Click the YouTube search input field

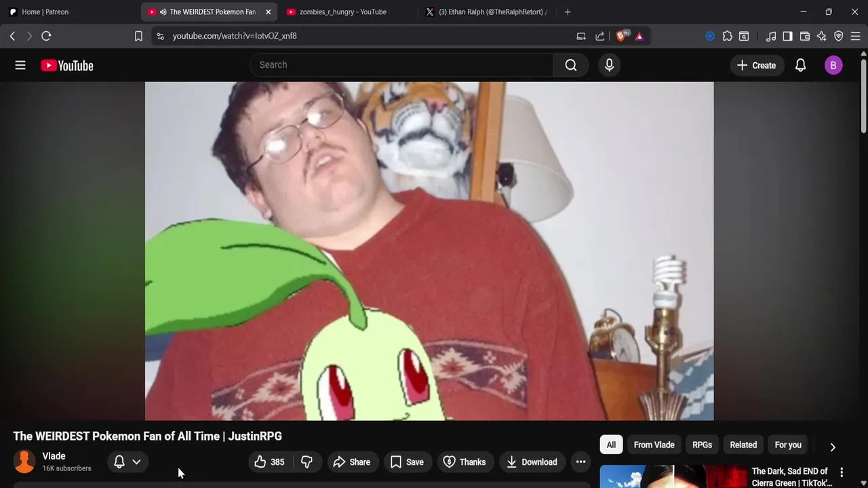point(401,65)
